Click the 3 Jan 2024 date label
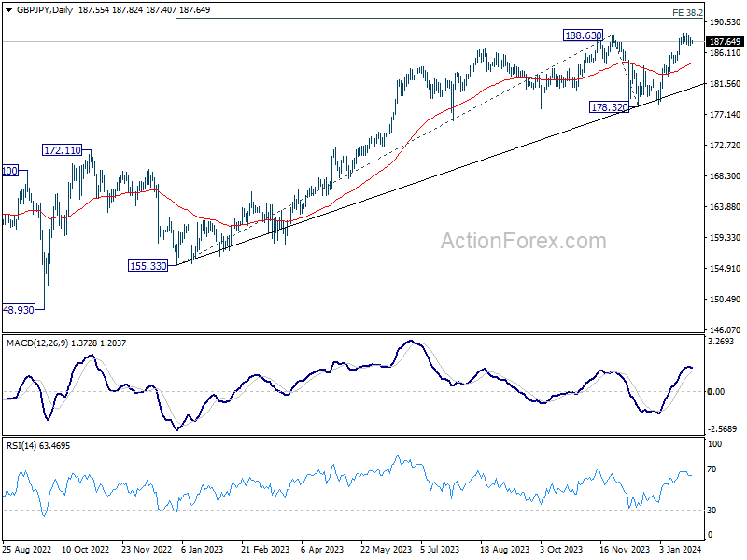The height and width of the screenshot is (560, 747). pyautogui.click(x=681, y=549)
